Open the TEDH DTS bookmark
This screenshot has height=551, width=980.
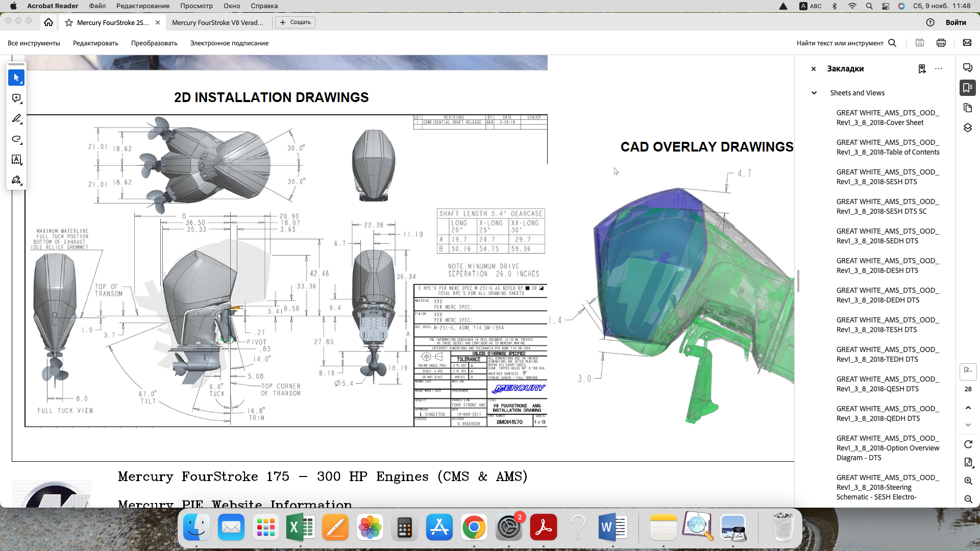888,355
